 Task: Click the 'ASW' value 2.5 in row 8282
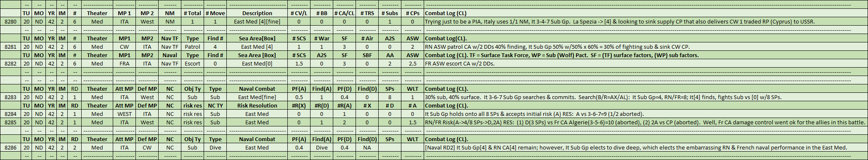coord(412,63)
